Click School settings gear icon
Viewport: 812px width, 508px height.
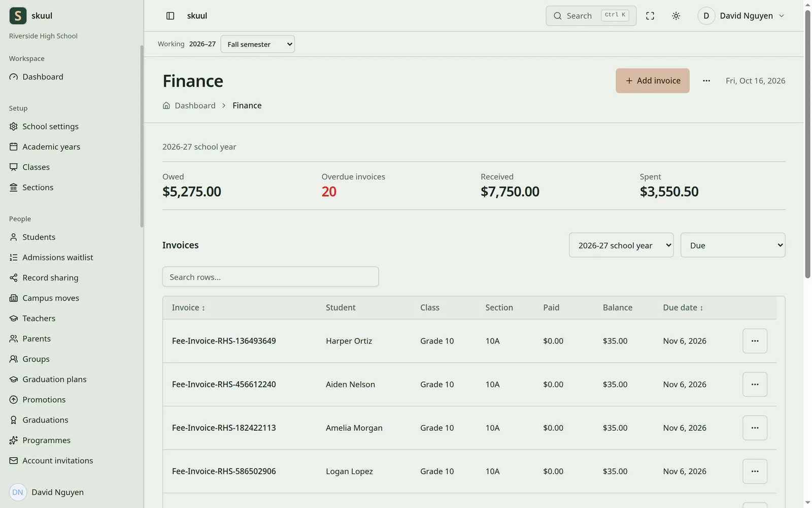pos(14,126)
